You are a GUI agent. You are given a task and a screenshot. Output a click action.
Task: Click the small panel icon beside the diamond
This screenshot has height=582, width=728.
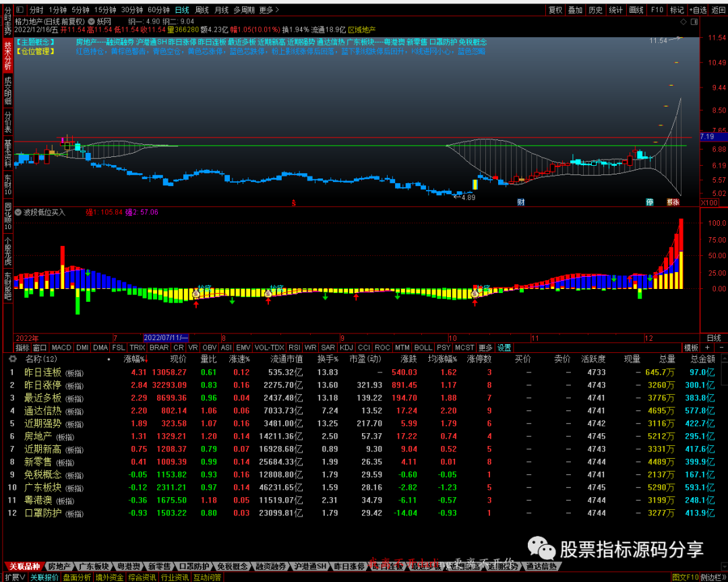(x=694, y=22)
